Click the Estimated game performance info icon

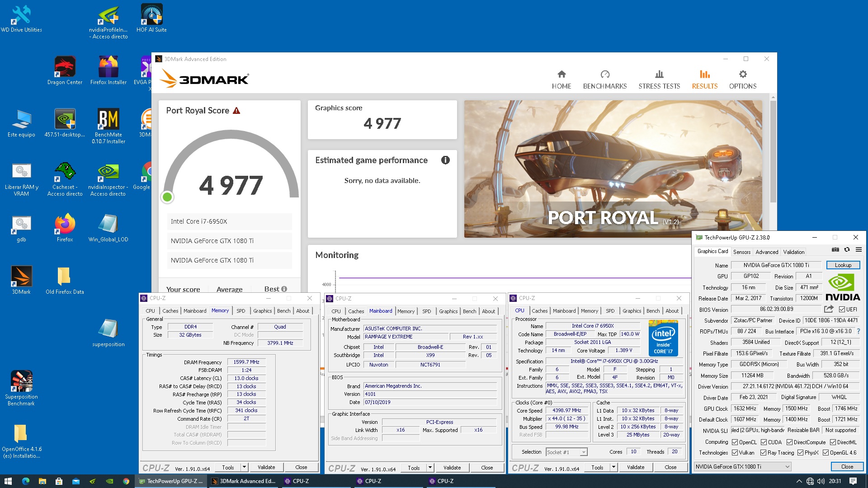(445, 160)
